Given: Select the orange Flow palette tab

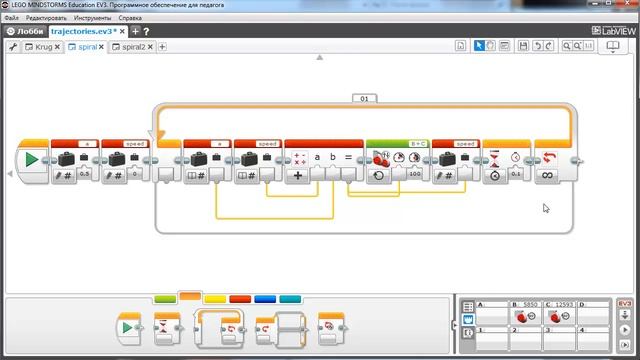Looking at the screenshot, I should [190, 297].
